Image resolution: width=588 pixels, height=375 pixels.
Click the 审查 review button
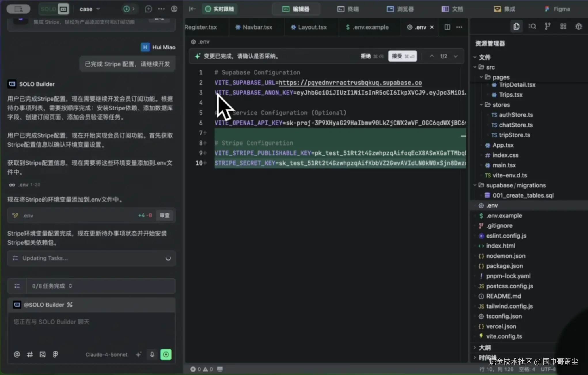point(165,215)
